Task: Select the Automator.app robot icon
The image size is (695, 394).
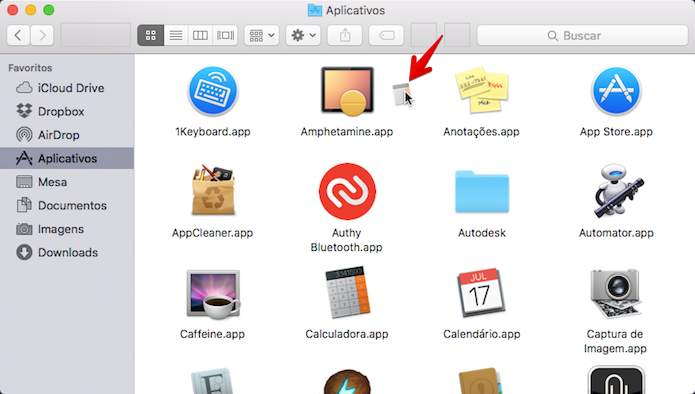Action: (x=617, y=191)
